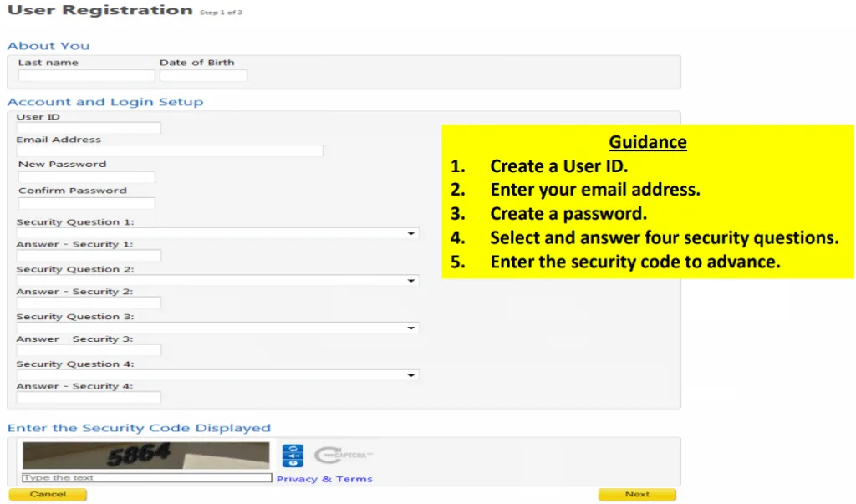Focus the New Password field
Viewport: 856px width, 504px height.
(86, 177)
